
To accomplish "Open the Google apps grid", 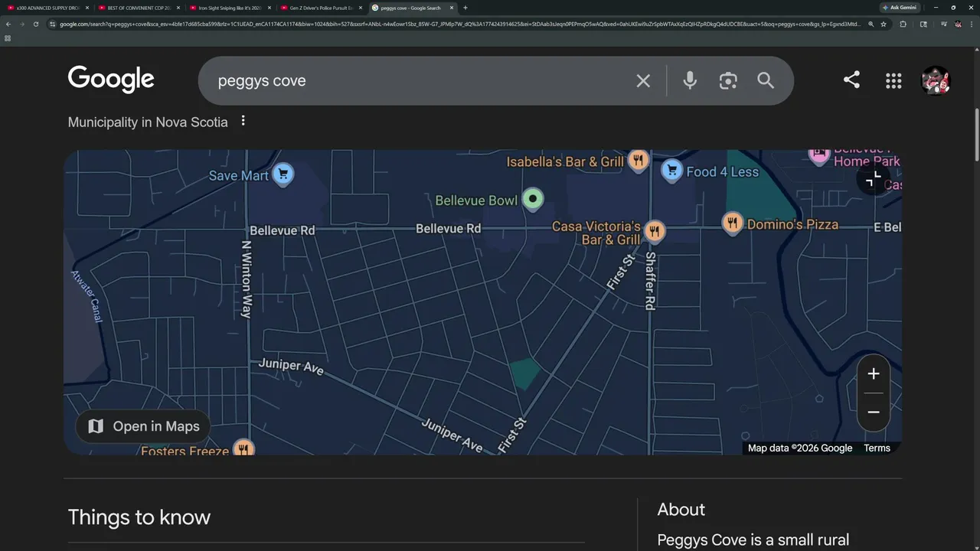I will pyautogui.click(x=893, y=80).
